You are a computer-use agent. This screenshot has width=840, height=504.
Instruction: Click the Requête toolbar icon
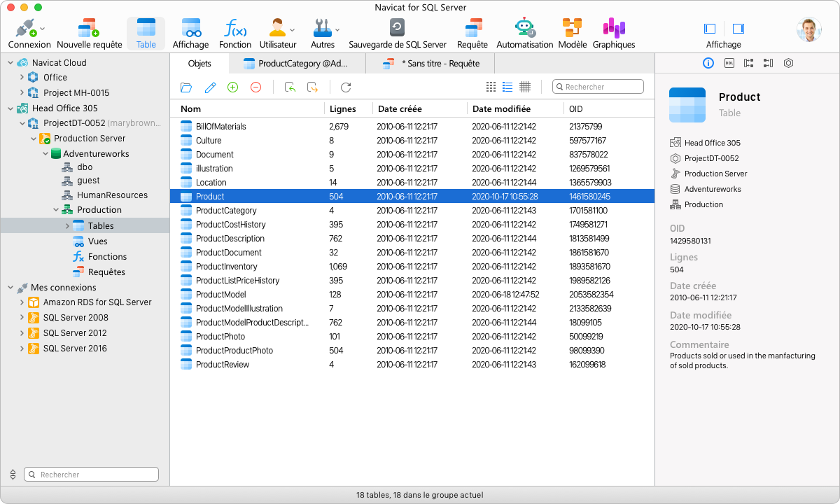[x=474, y=29]
